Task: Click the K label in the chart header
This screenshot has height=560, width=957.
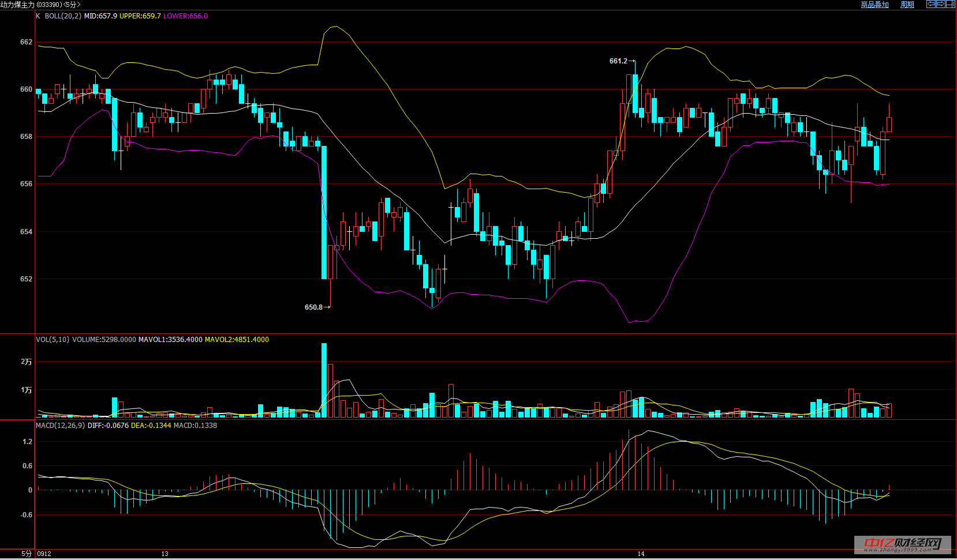Action: (x=38, y=16)
